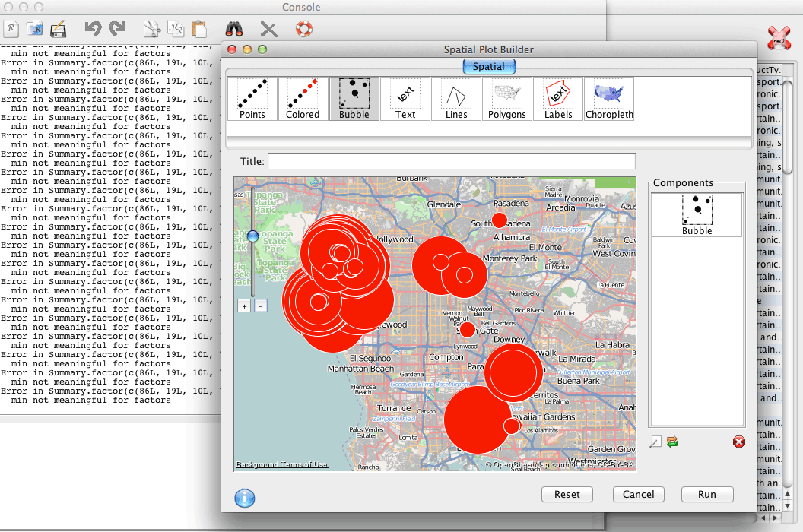The width and height of the screenshot is (803, 532).
Task: Click the map zoom slider knob
Action: (x=252, y=236)
